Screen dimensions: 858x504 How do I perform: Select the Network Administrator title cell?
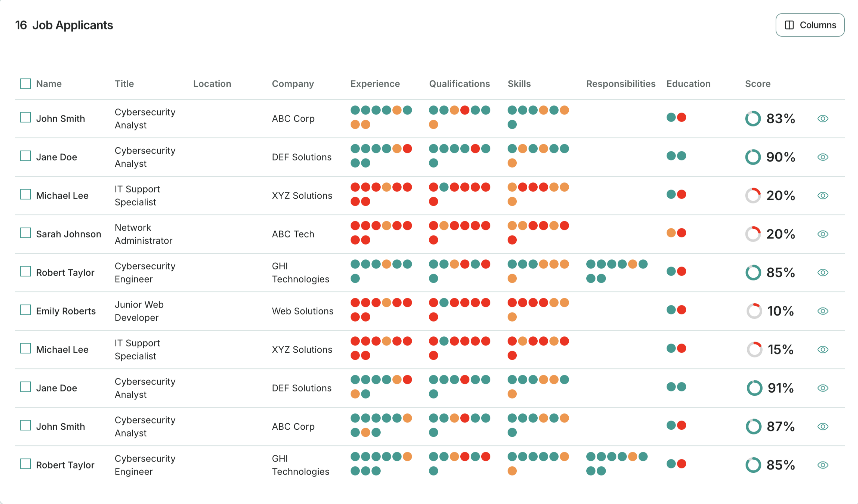click(x=143, y=234)
